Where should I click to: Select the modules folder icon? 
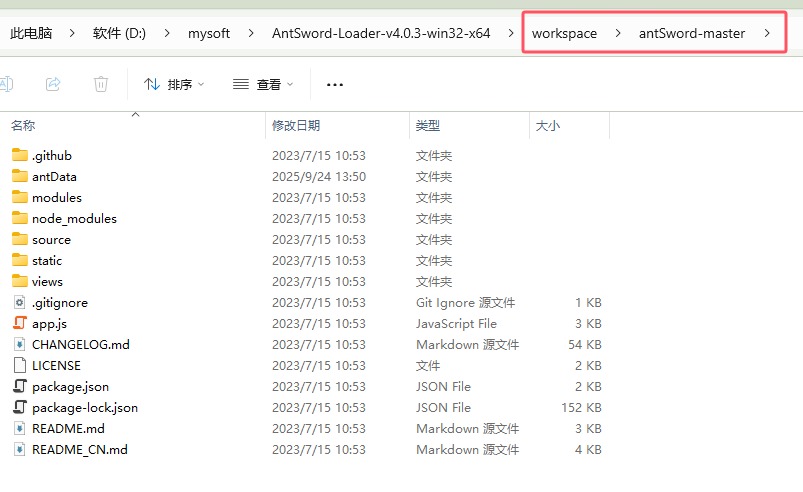coord(20,197)
